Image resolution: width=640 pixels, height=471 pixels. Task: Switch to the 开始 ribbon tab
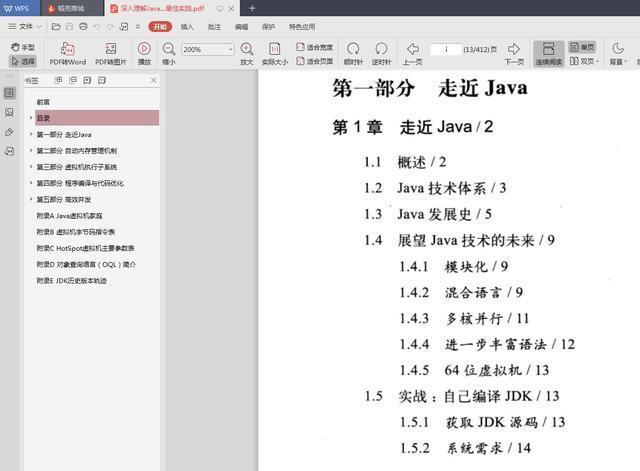(x=160, y=27)
